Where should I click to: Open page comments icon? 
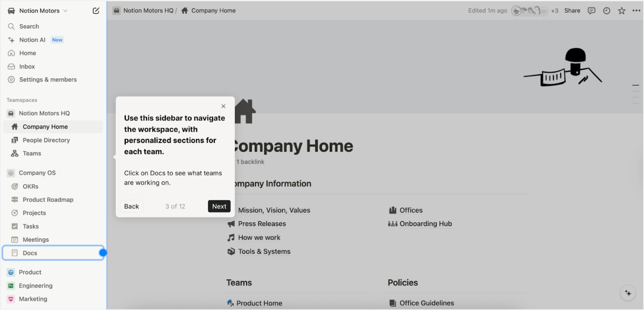coord(592,11)
